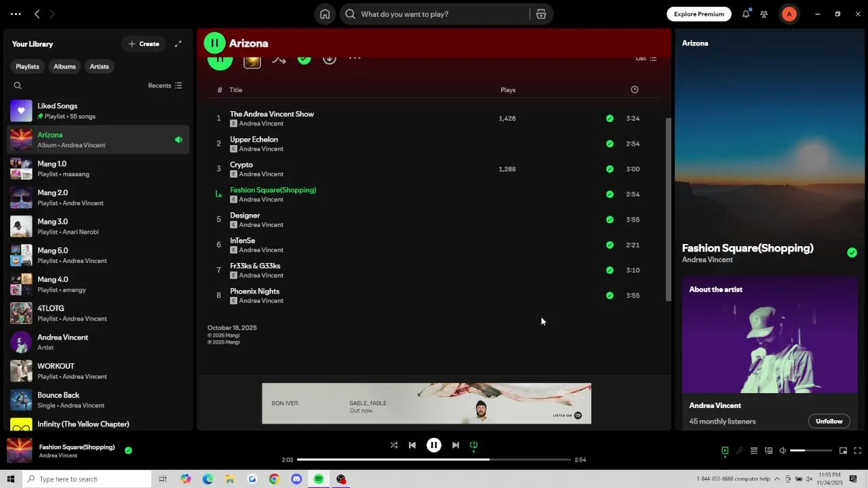The width and height of the screenshot is (868, 488).
Task: Open the play Queue icon
Action: tap(754, 451)
